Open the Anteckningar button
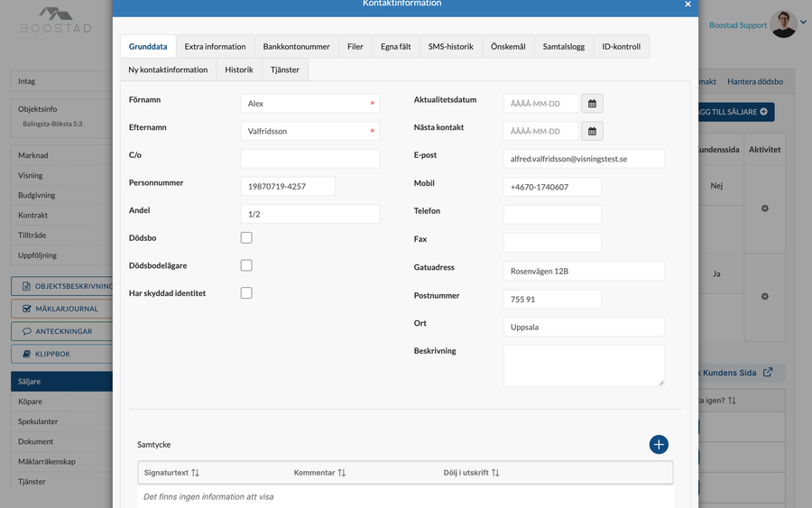 pyautogui.click(x=62, y=331)
